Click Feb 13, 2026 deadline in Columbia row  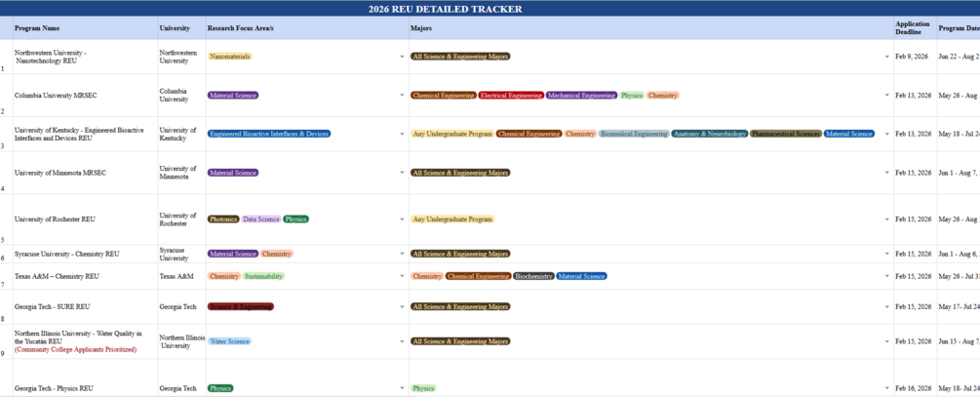[x=915, y=96]
